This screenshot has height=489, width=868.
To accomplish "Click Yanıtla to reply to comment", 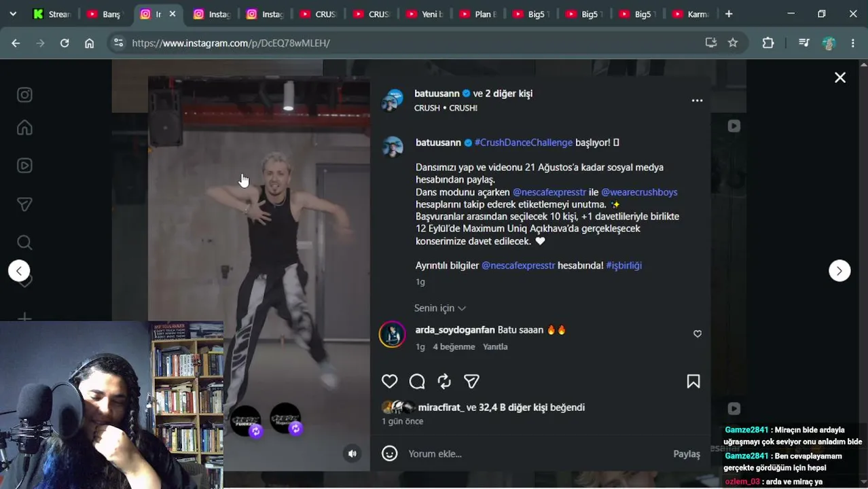I will 495,346.
